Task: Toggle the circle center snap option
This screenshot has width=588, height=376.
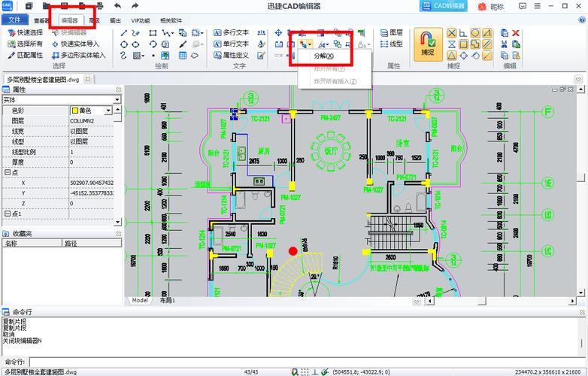Action: 475,32
